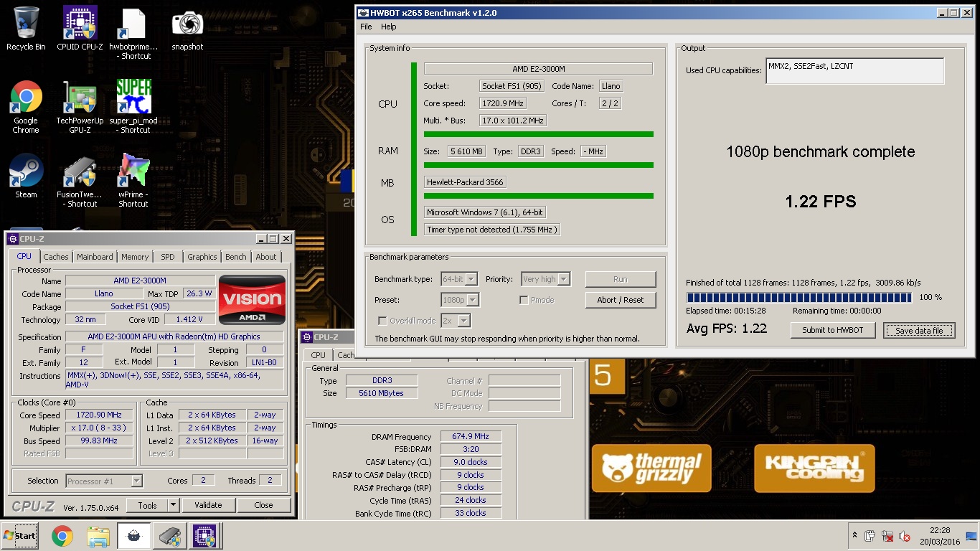
Task: Click the Timer type not detected field
Action: pyautogui.click(x=491, y=230)
